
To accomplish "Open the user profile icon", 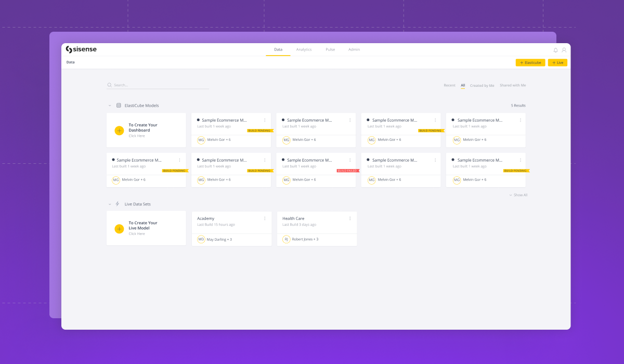I will (565, 49).
